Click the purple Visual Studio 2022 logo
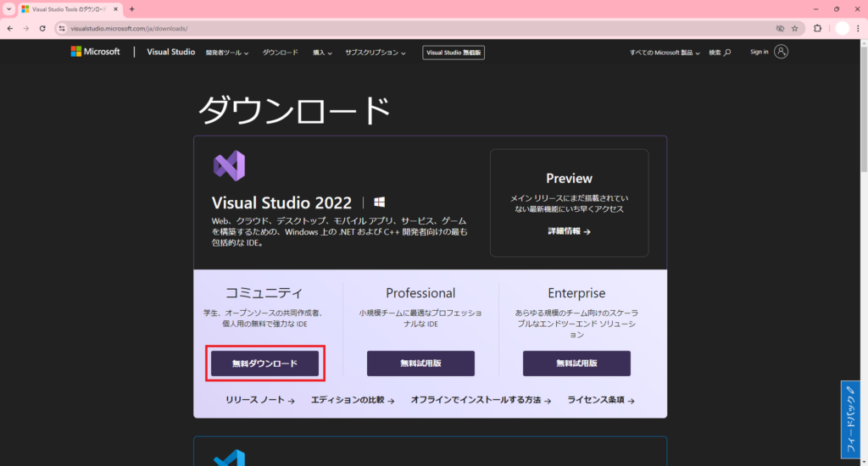Image resolution: width=868 pixels, height=466 pixels. pos(229,166)
